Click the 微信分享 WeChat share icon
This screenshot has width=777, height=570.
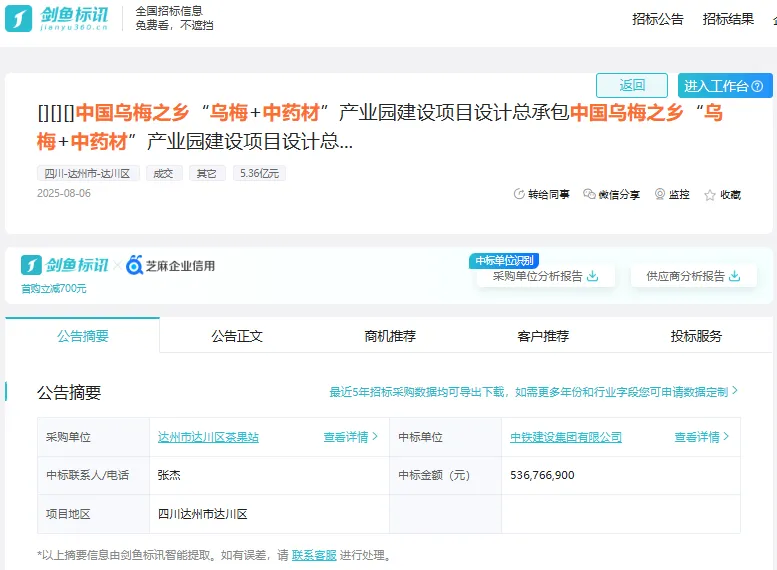point(589,194)
